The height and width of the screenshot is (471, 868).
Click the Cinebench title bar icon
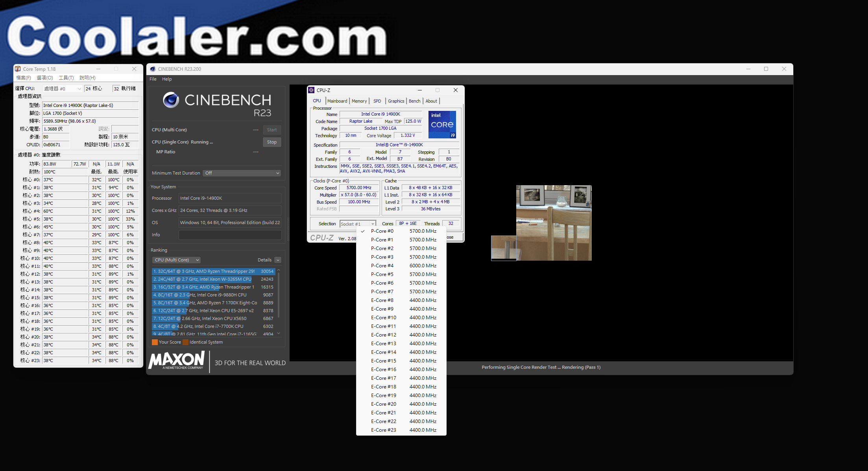(x=153, y=69)
